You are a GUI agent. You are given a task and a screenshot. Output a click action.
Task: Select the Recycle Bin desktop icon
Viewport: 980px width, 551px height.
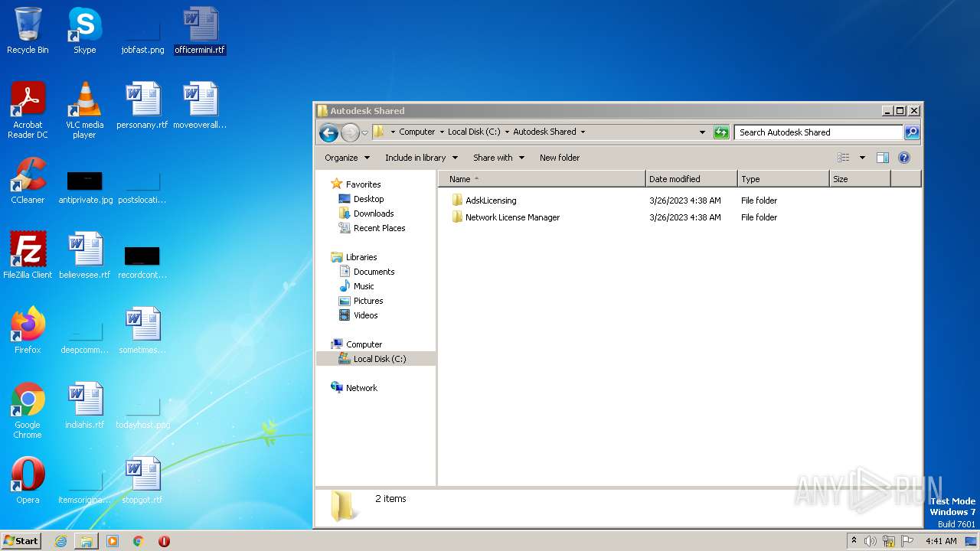[x=28, y=31]
